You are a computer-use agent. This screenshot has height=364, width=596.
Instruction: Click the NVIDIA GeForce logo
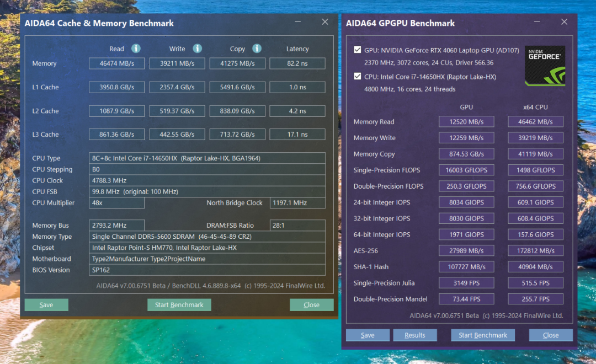545,66
